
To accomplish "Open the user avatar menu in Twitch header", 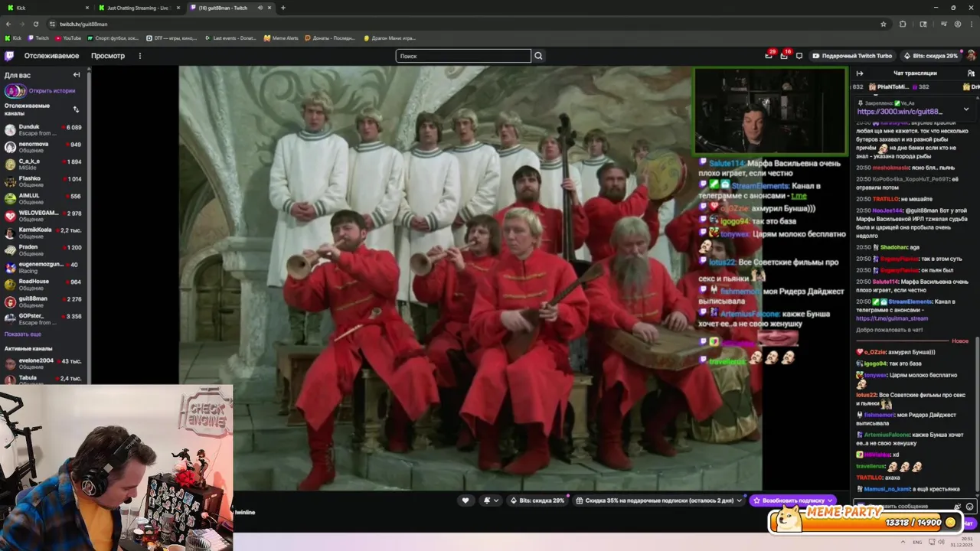I will (971, 56).
